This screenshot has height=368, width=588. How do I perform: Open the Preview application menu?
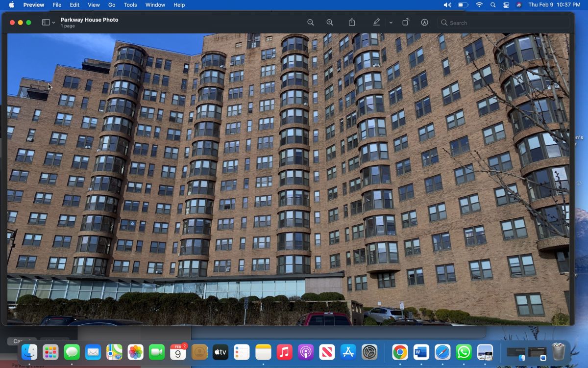point(34,5)
